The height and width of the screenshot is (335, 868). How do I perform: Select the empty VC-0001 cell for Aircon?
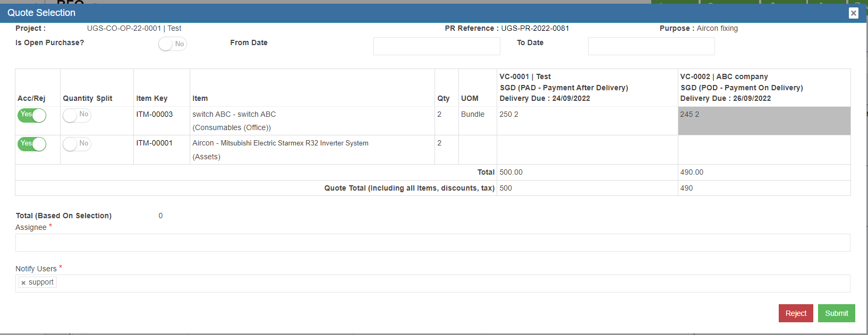coord(587,150)
